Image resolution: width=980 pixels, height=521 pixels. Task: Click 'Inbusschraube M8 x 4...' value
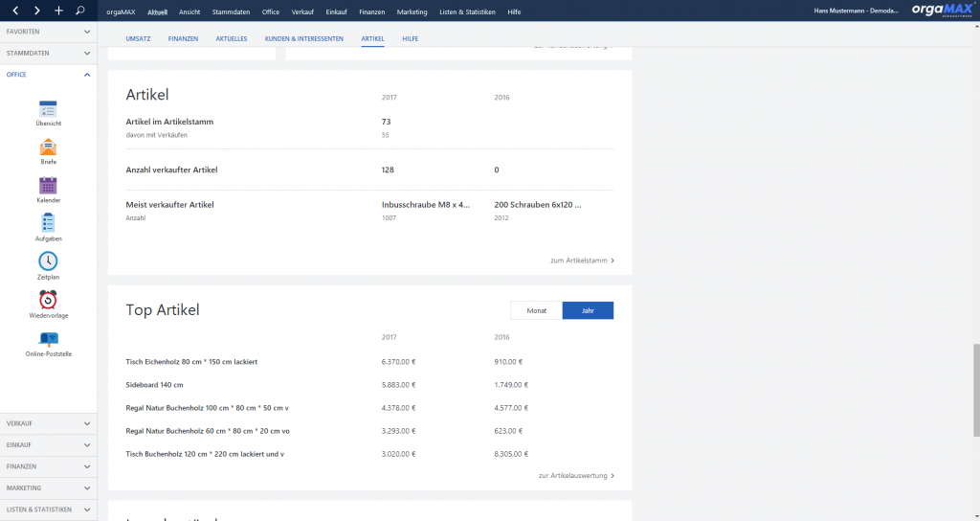pyautogui.click(x=426, y=205)
